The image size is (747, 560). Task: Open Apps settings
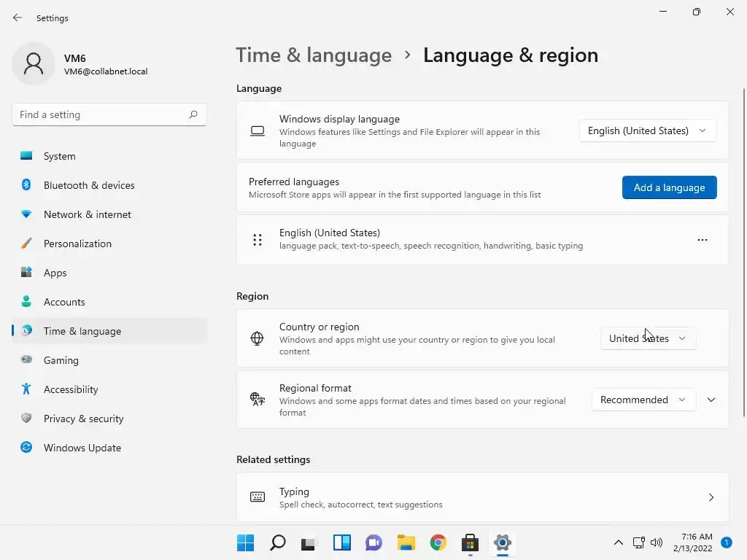click(109, 273)
